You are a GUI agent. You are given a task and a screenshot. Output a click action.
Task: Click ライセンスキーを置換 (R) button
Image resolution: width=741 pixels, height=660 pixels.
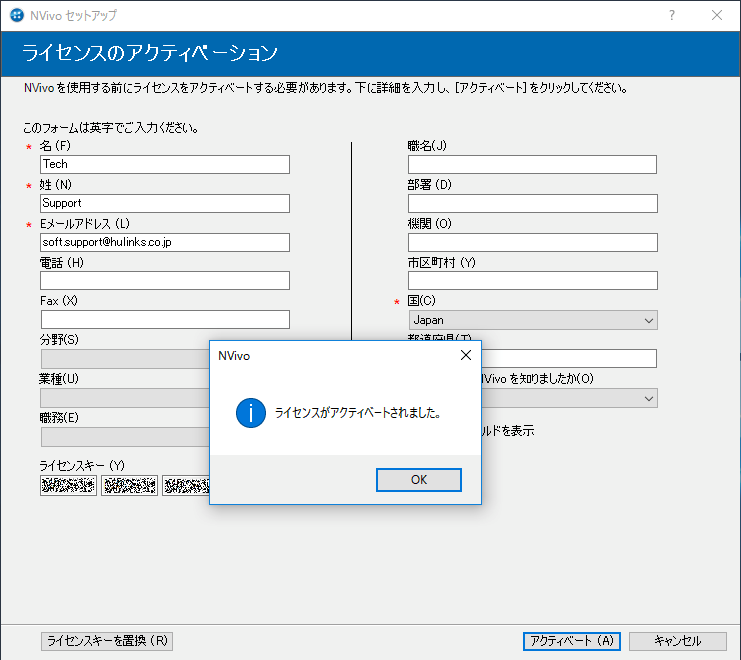(107, 641)
